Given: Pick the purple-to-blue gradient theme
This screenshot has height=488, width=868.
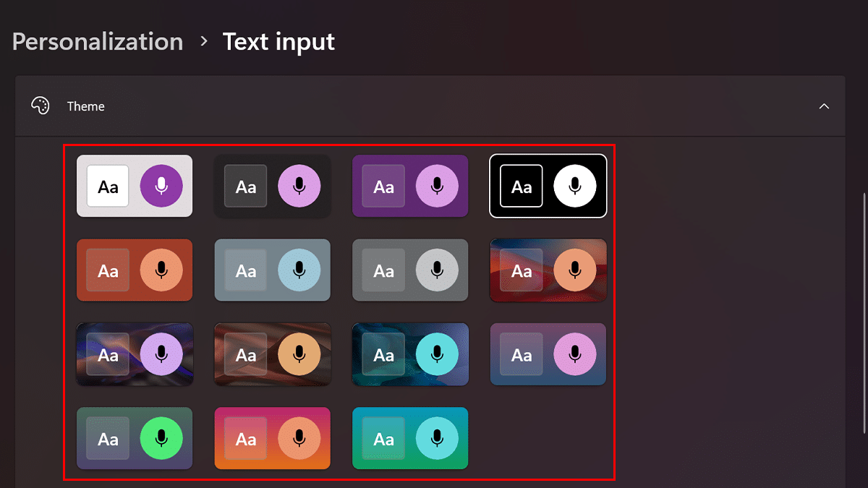Looking at the screenshot, I should pos(548,354).
